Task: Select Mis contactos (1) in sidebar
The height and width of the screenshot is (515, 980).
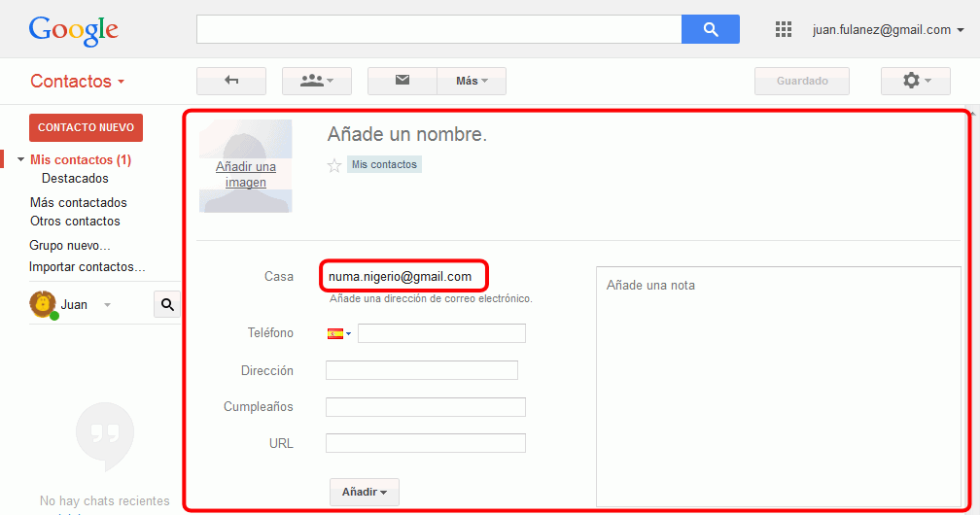Action: coord(81,160)
